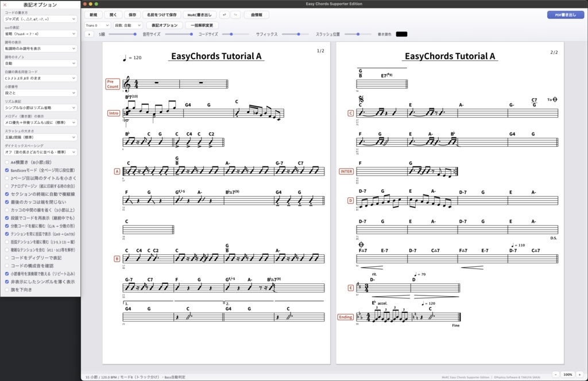Click the EasyChords Tutorial A title on page 1
The height and width of the screenshot is (381, 588).
pos(216,56)
